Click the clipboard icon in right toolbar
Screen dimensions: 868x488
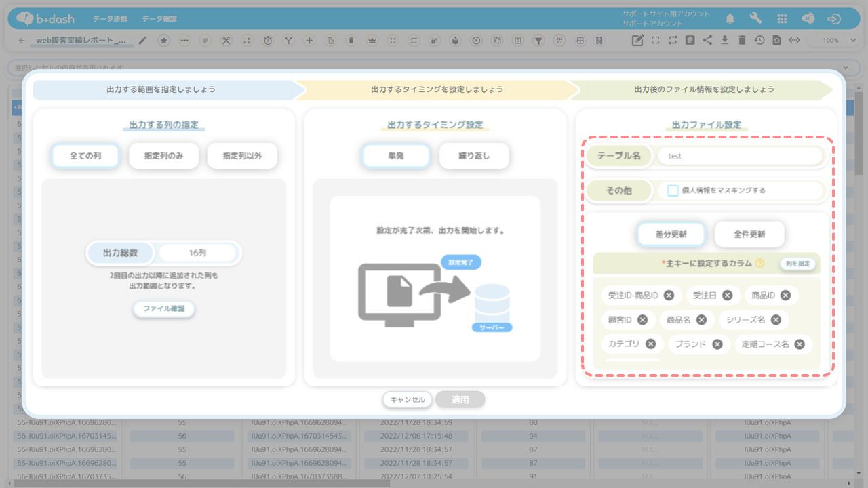point(690,40)
